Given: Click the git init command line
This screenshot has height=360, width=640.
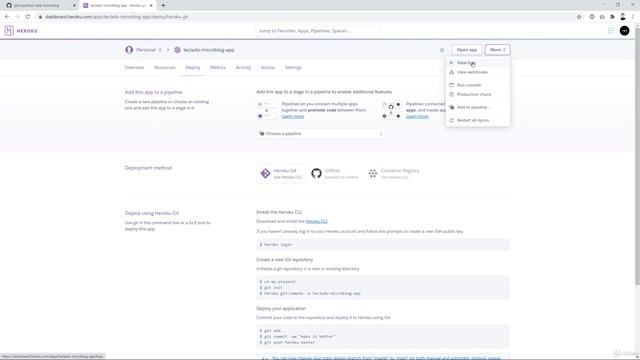Looking at the screenshot, I should click(271, 287).
